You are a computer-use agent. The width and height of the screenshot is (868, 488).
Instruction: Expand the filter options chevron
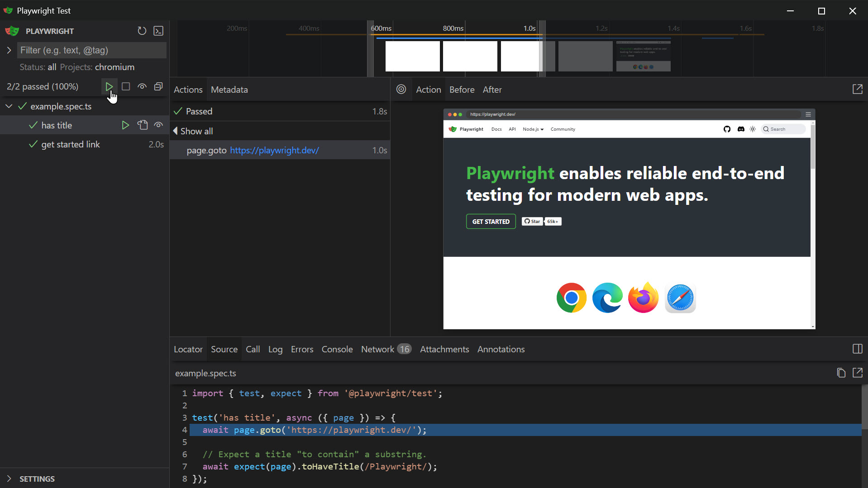9,50
